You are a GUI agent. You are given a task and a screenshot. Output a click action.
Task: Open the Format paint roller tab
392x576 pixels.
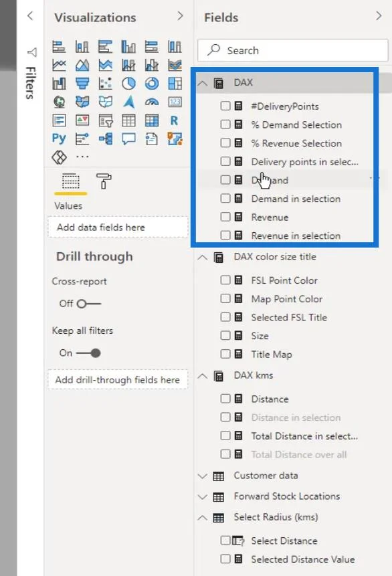coord(104,181)
